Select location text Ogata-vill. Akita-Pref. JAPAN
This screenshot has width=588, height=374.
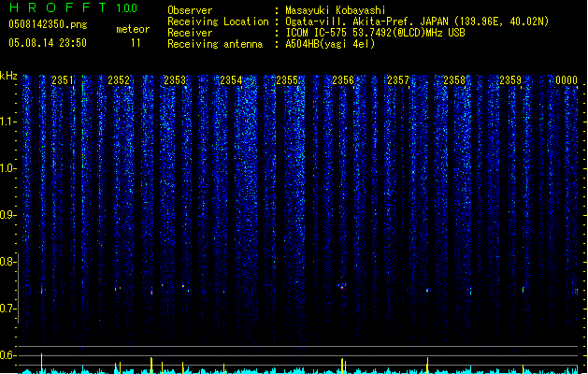point(366,22)
